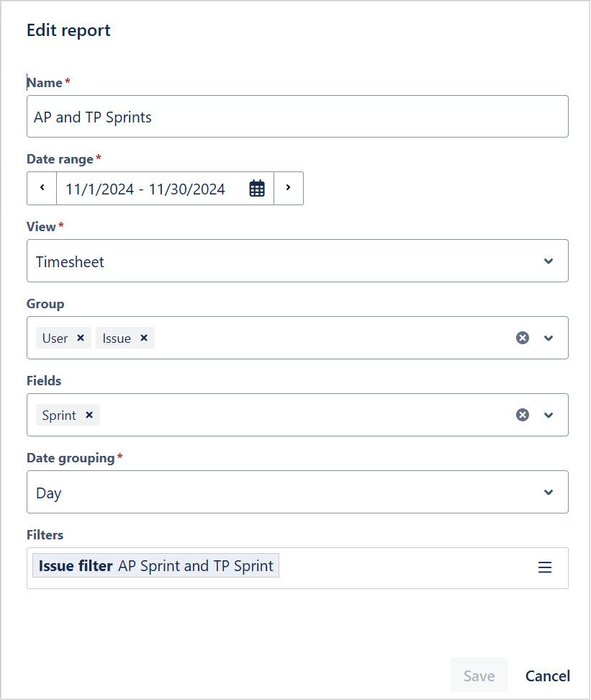Go to previous date range
Screen dimensions: 591x700
[x=42, y=188]
